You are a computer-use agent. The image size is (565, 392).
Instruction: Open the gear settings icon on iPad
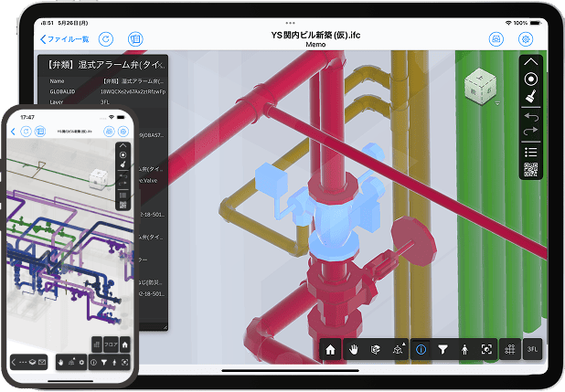click(526, 39)
